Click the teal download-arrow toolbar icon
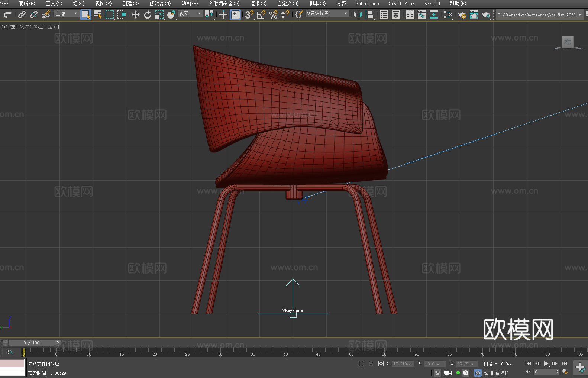 coord(434,14)
